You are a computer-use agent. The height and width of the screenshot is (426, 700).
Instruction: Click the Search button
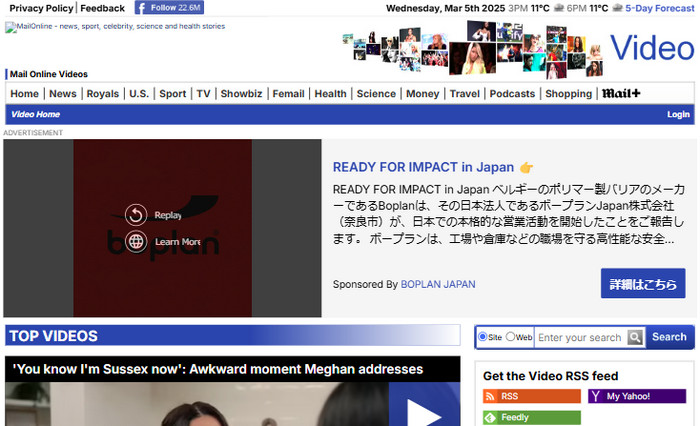click(669, 337)
